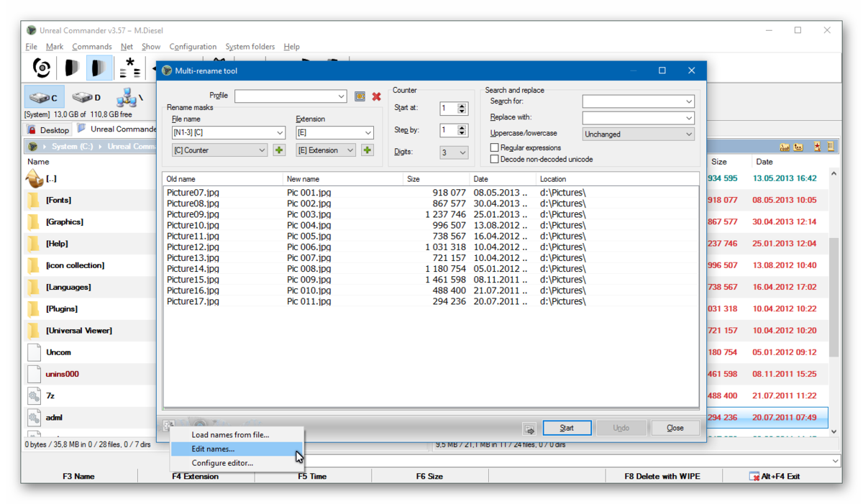
Task: Click the small icon left of Start button
Action: [x=529, y=429]
